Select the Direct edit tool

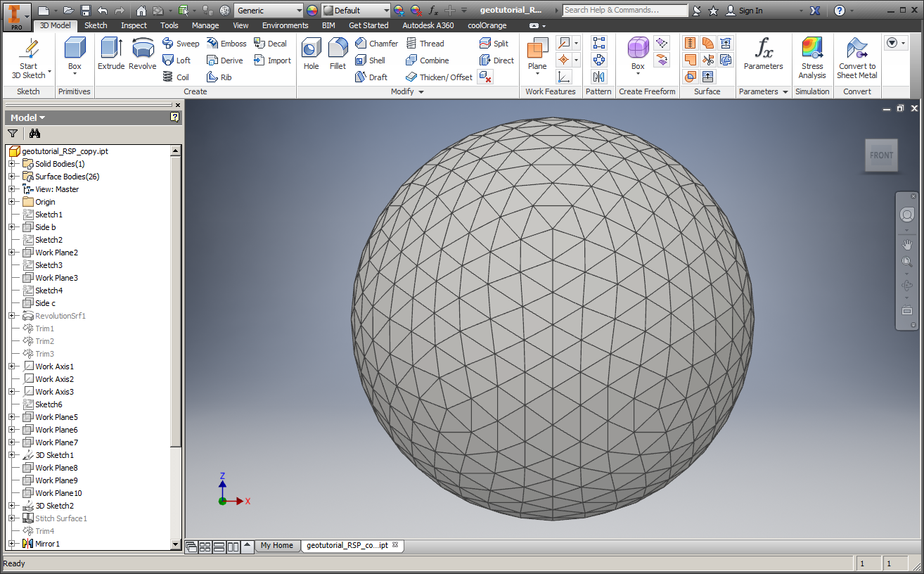pyautogui.click(x=496, y=60)
